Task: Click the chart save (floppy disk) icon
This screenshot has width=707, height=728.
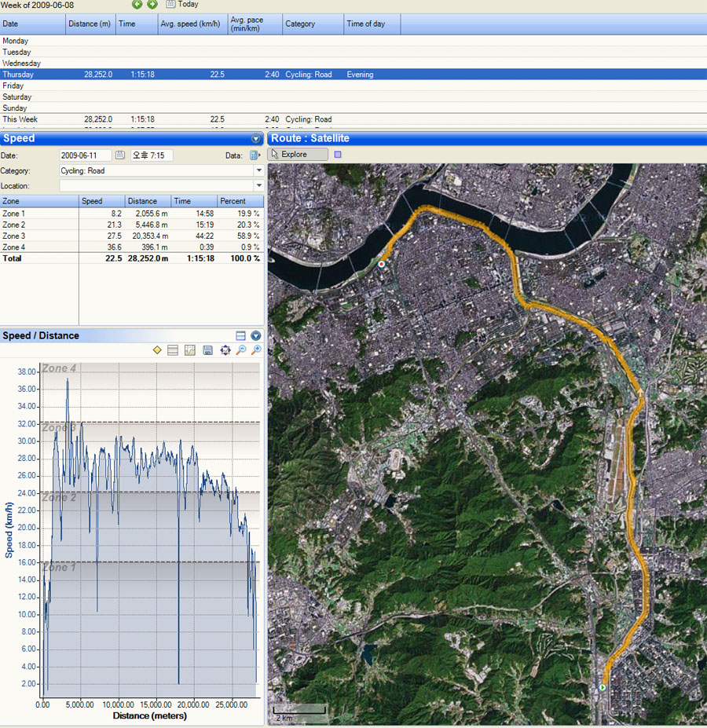Action: click(x=207, y=350)
